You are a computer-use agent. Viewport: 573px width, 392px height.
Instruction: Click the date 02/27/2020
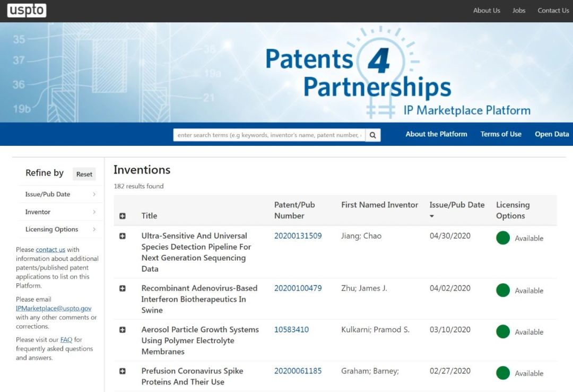pos(450,371)
